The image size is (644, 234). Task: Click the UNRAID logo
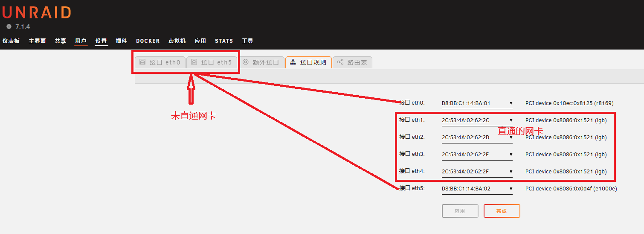point(36,12)
